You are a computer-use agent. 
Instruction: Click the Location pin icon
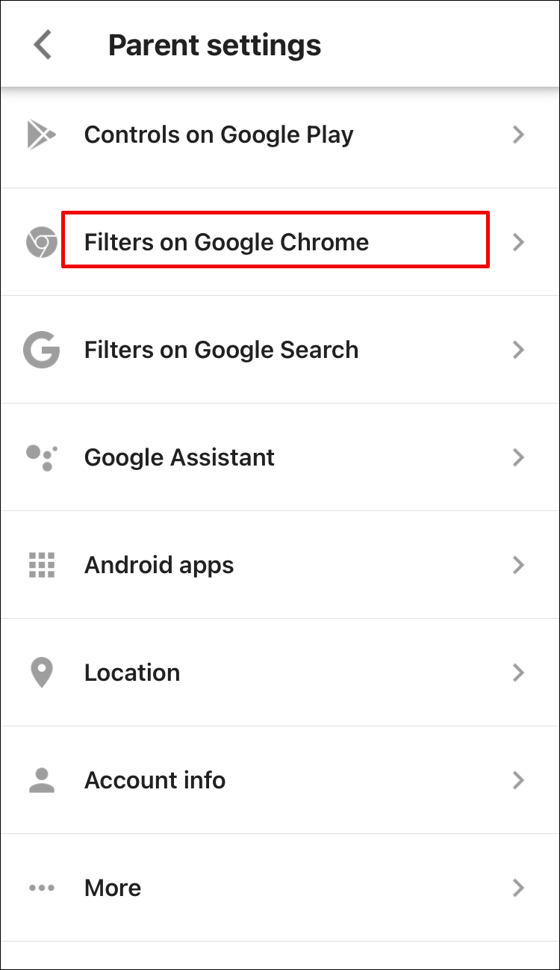(41, 673)
